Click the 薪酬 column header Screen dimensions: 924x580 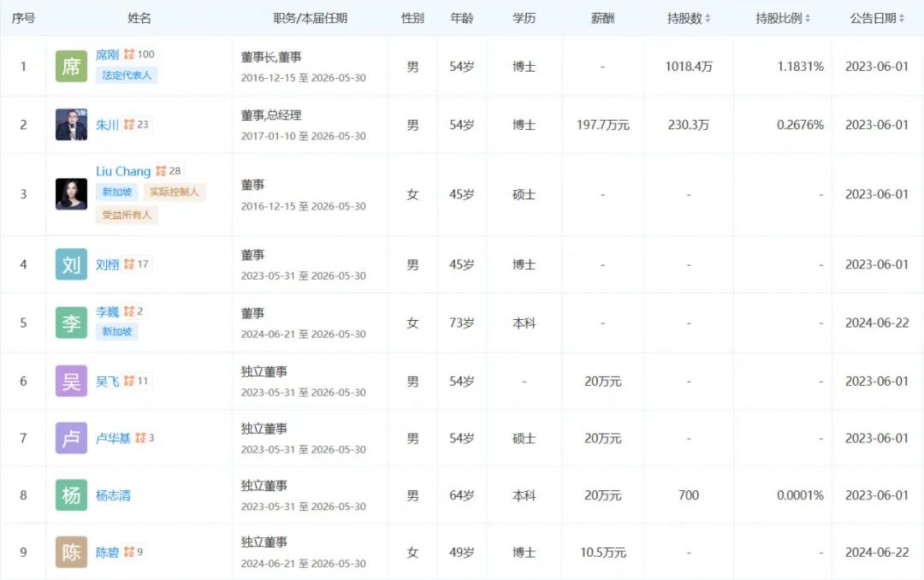602,18
